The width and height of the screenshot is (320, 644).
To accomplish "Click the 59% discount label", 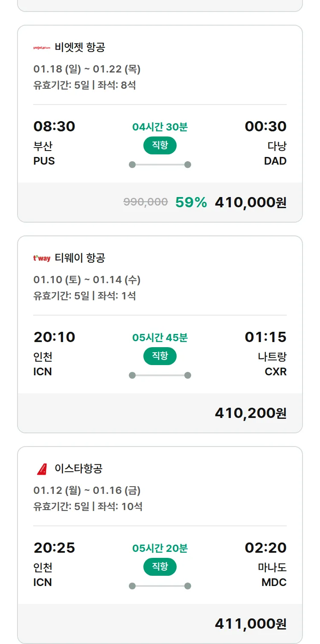I will coord(191,203).
